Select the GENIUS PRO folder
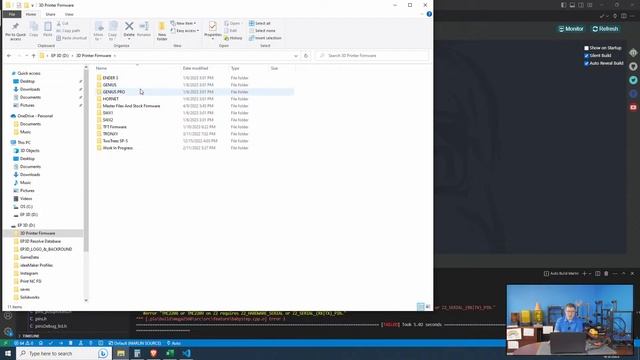The width and height of the screenshot is (640, 360). coord(114,92)
